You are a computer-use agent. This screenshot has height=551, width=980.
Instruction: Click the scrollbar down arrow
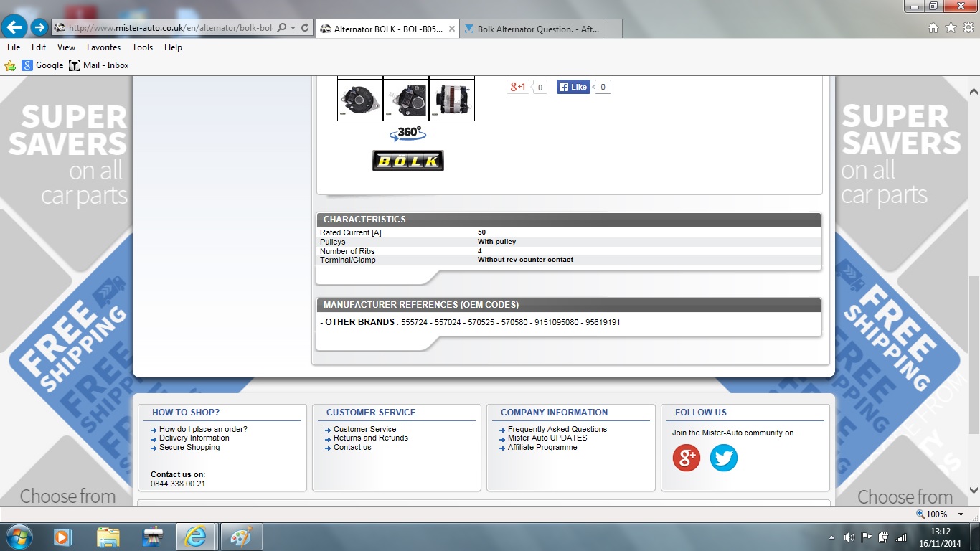[974, 491]
